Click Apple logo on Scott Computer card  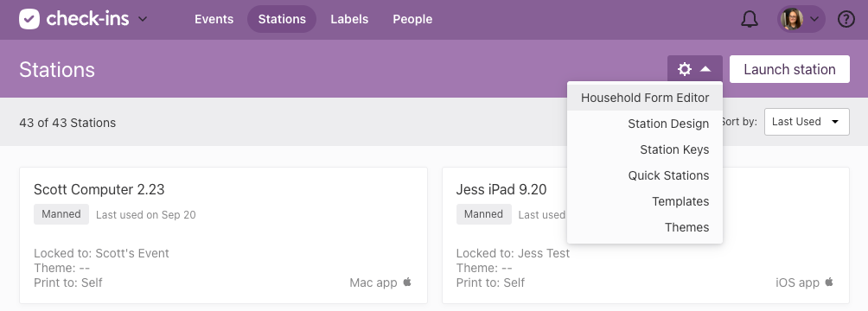pos(407,282)
